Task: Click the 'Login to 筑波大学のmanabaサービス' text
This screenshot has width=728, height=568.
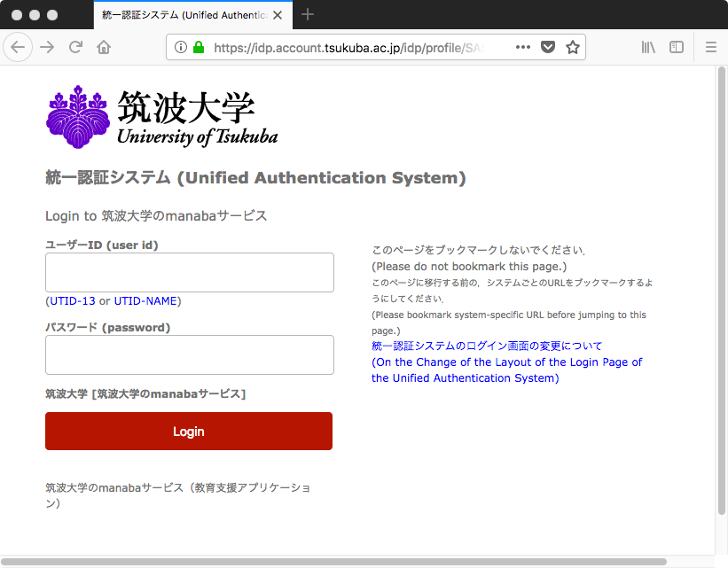Action: [x=156, y=216]
